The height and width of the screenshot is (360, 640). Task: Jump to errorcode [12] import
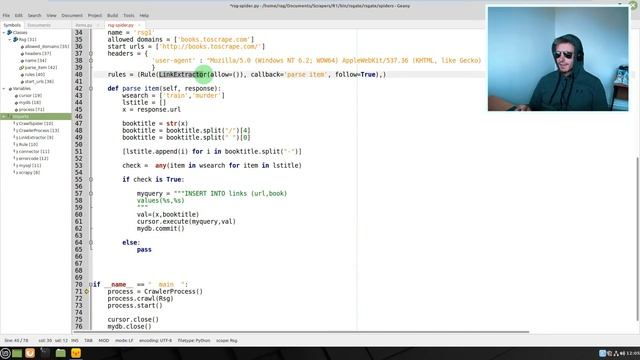pos(33,158)
